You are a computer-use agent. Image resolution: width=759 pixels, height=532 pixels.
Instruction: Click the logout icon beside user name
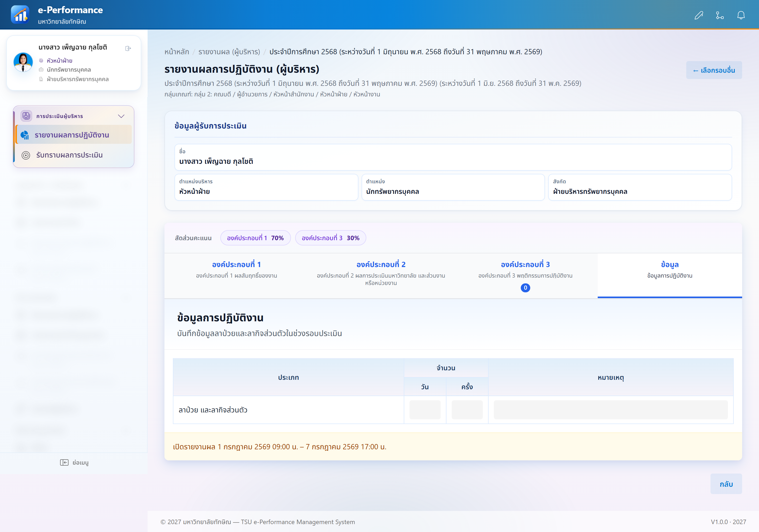128,48
